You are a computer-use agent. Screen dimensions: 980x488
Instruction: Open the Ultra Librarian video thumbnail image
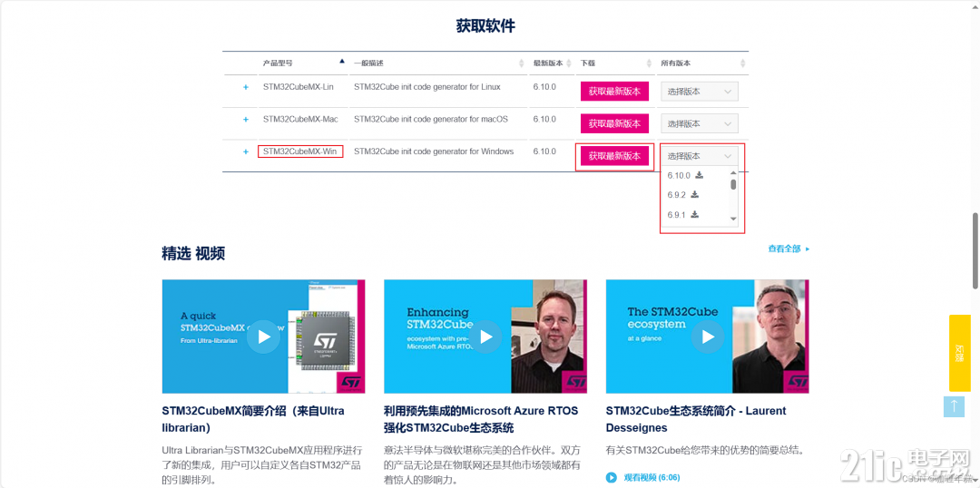point(263,337)
